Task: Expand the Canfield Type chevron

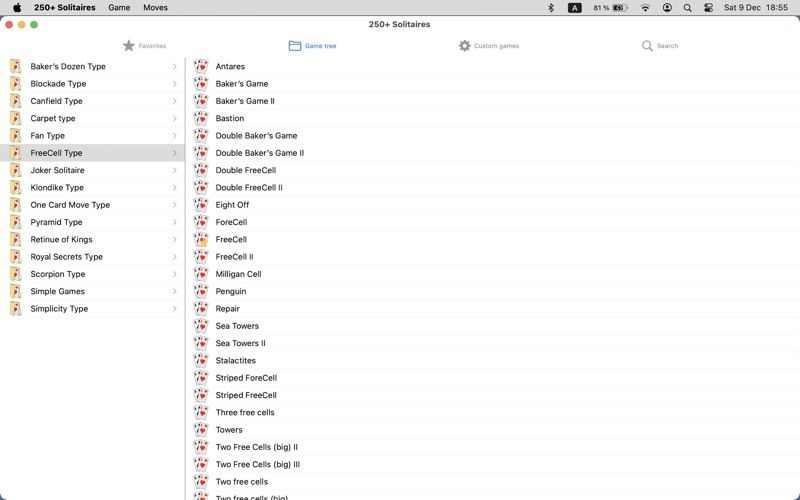Action: point(174,101)
